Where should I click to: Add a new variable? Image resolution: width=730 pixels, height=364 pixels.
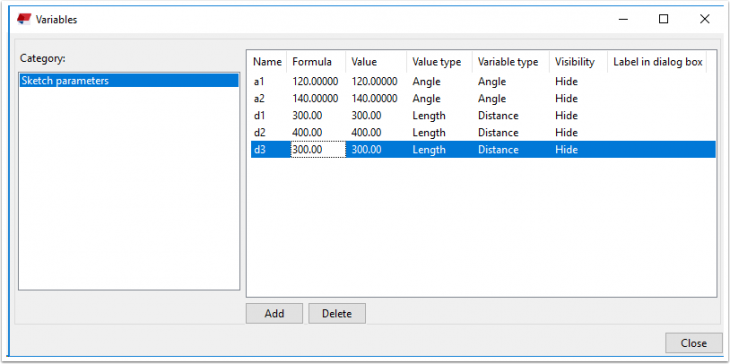coord(274,313)
